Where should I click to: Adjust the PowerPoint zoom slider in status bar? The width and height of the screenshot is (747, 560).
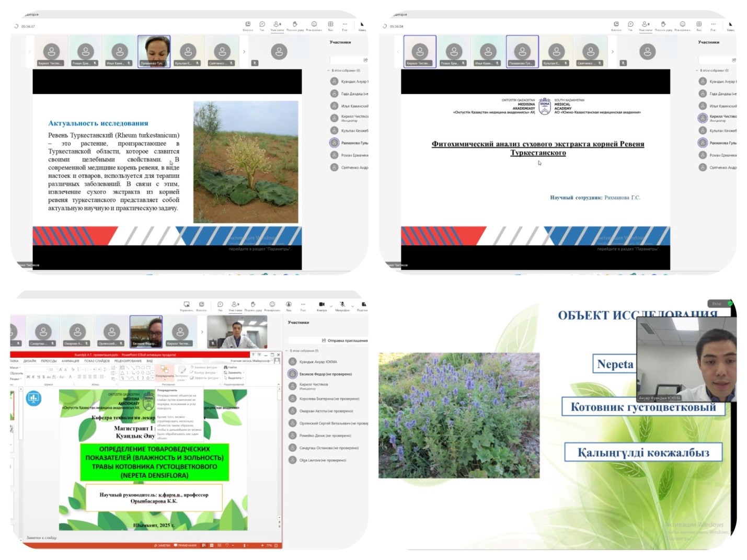(245, 545)
